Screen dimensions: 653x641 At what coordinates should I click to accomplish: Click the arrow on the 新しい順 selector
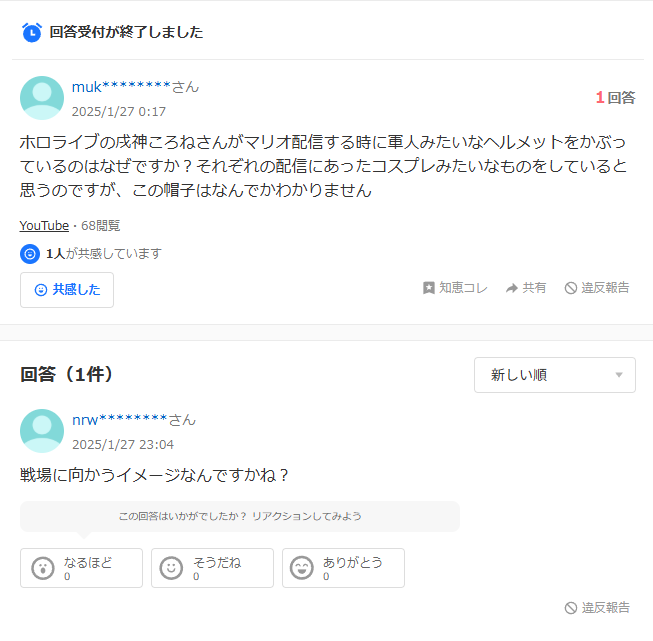click(619, 375)
